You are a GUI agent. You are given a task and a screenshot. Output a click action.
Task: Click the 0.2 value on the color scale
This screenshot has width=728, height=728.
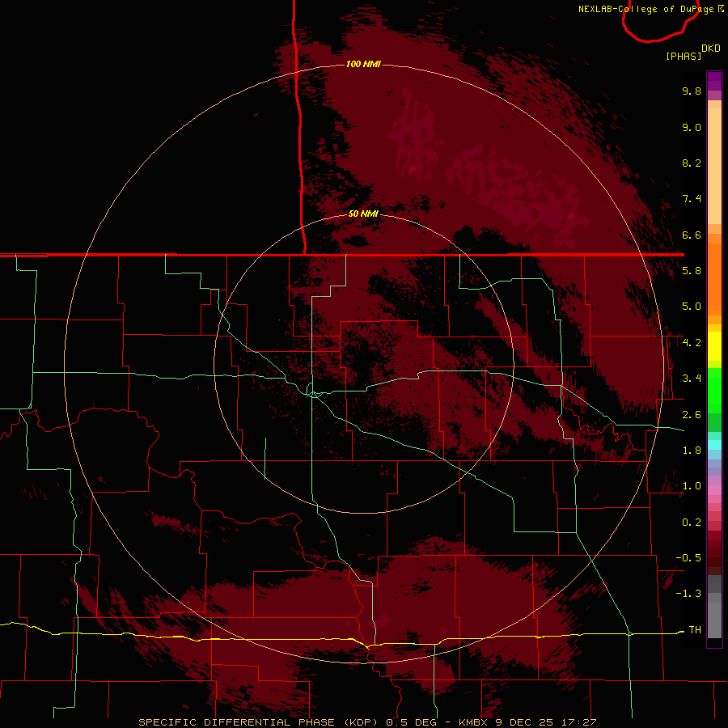(x=692, y=523)
